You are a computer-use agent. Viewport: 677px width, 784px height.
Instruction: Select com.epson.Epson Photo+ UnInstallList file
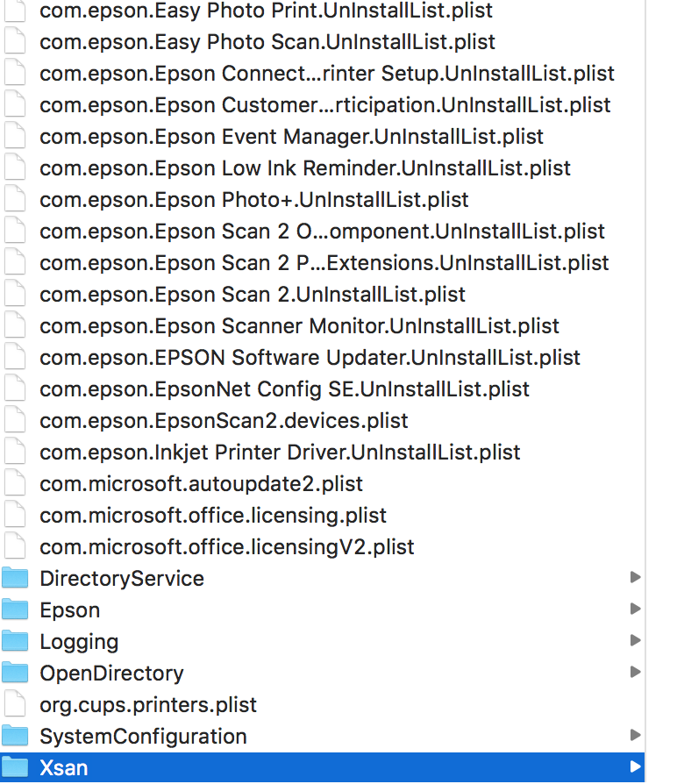coord(253,200)
